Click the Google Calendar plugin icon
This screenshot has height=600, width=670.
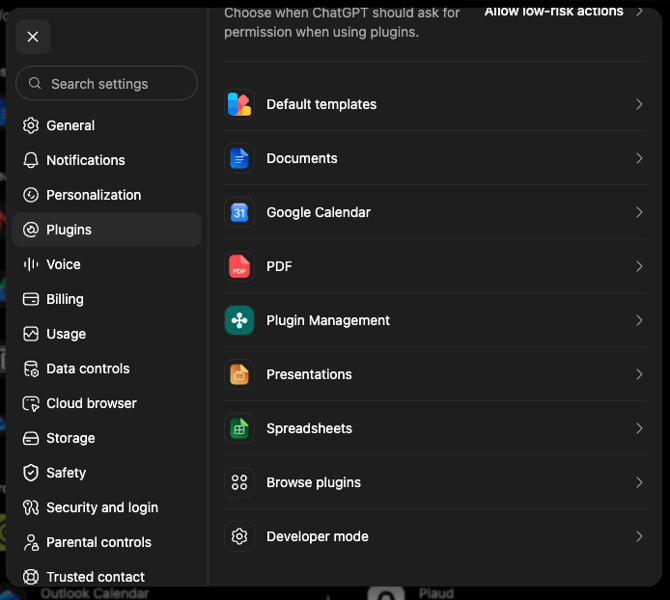[x=239, y=212]
